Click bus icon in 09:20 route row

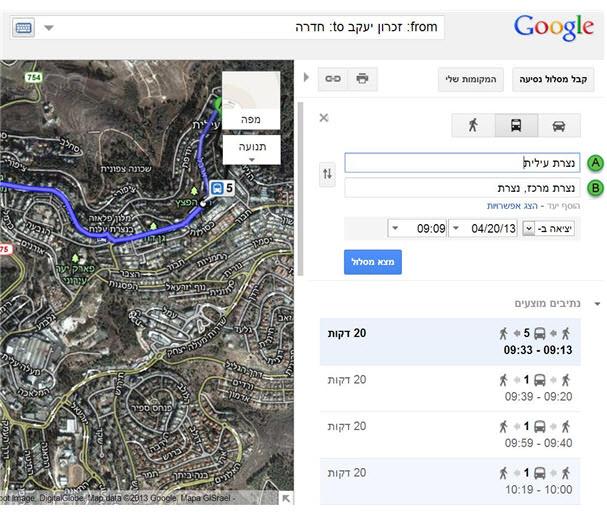tap(540, 380)
